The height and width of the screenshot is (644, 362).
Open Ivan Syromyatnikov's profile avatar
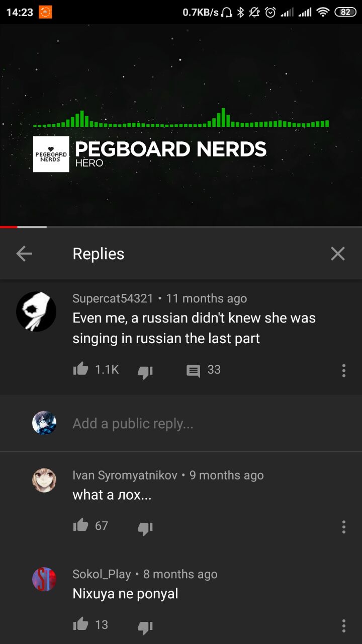click(44, 480)
